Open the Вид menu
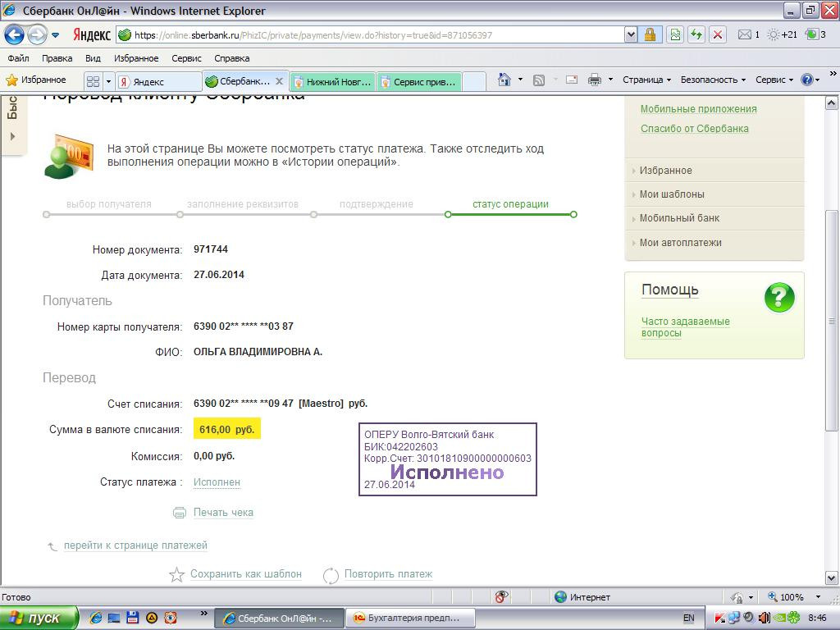 (93, 58)
